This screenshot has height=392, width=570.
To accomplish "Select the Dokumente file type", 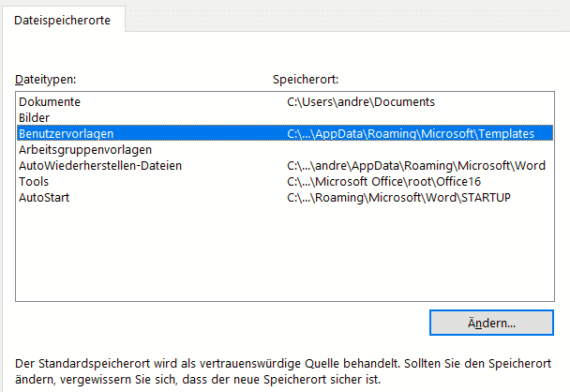I will 50,101.
